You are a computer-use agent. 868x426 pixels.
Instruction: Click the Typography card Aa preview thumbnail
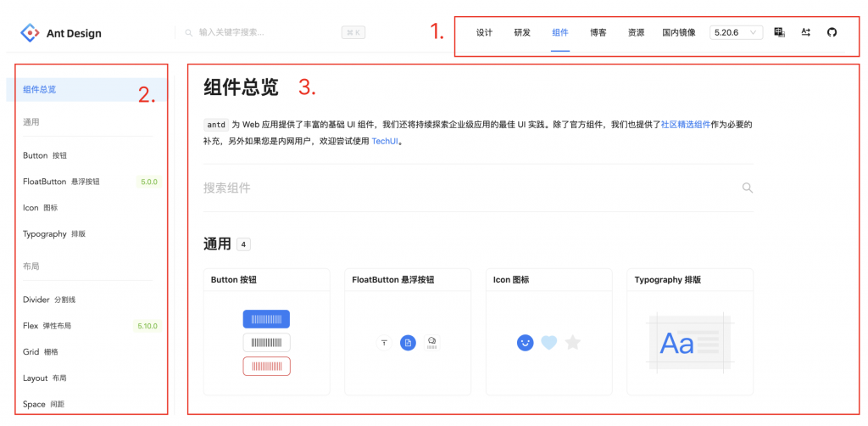pyautogui.click(x=690, y=343)
